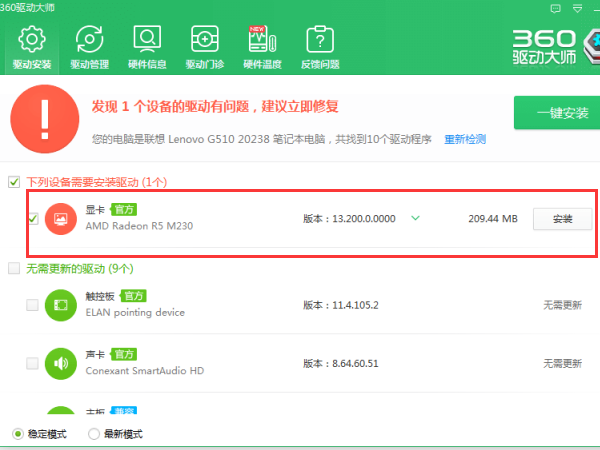Click the 官方 badge next to 显卡

pyautogui.click(x=124, y=210)
